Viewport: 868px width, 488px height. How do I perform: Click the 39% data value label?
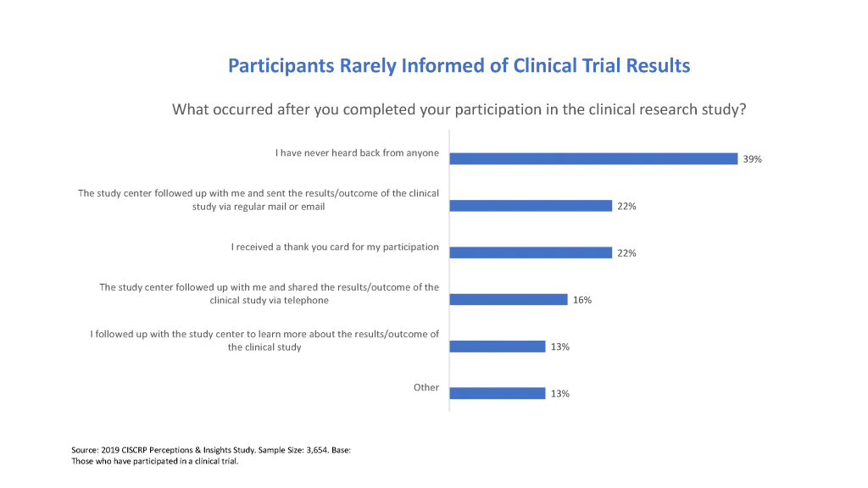[x=752, y=159]
